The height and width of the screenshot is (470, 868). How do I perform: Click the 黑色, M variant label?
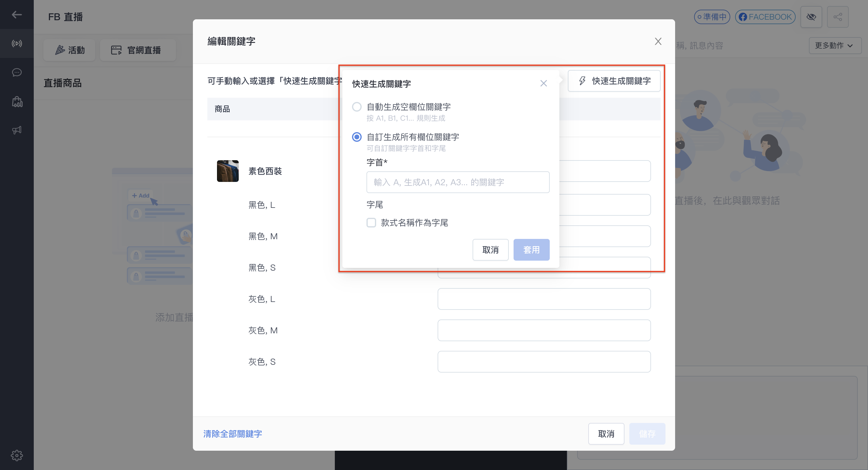(263, 236)
